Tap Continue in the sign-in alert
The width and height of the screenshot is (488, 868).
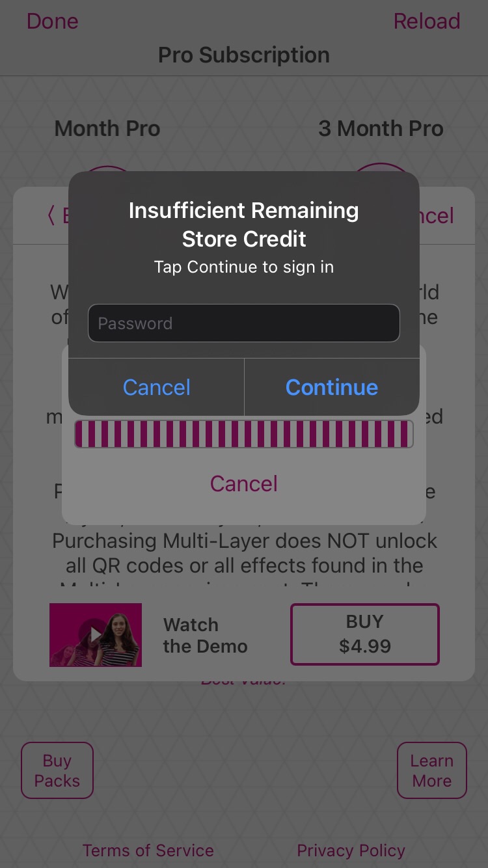tap(332, 387)
